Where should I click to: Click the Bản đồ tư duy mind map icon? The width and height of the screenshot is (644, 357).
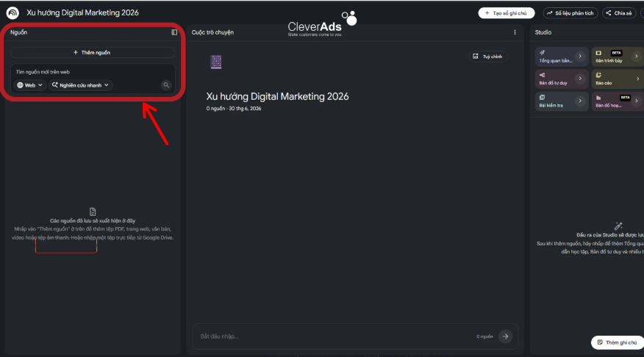coord(542,75)
